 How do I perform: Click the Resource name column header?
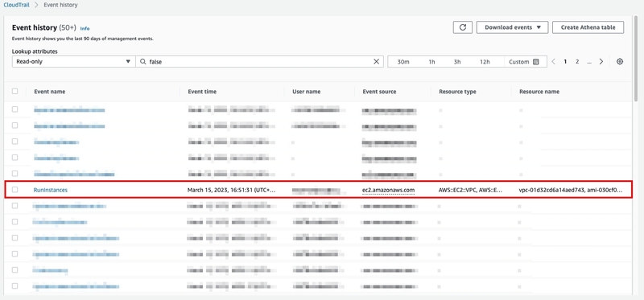click(x=539, y=92)
